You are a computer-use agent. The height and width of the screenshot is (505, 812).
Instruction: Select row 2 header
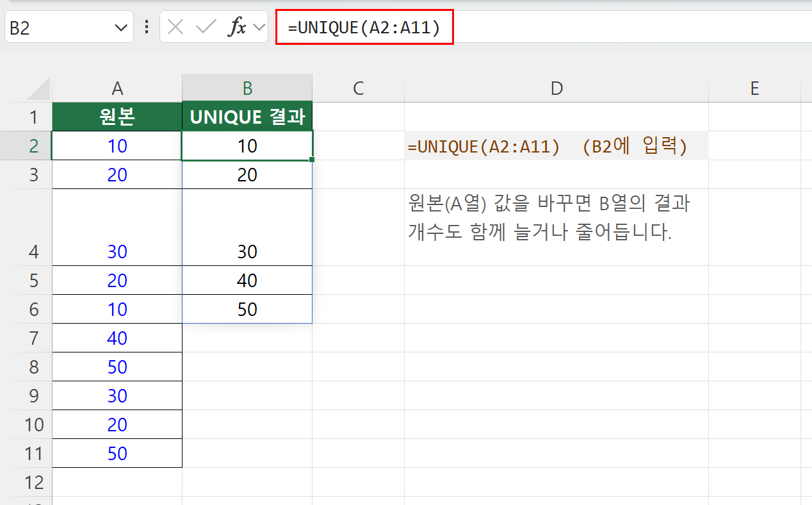26,145
